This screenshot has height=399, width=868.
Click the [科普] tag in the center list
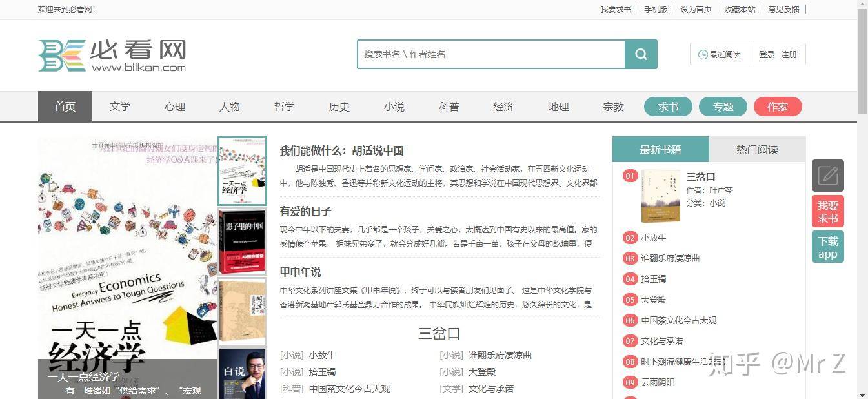point(292,389)
